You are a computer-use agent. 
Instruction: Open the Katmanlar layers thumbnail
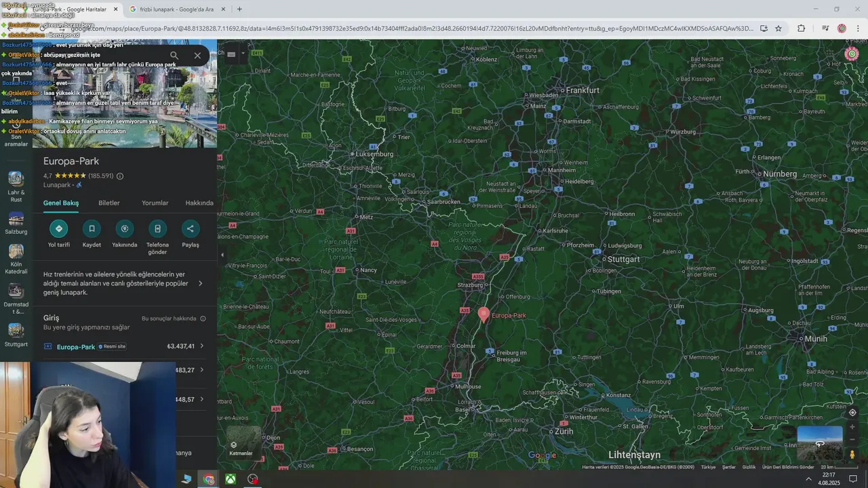click(241, 442)
